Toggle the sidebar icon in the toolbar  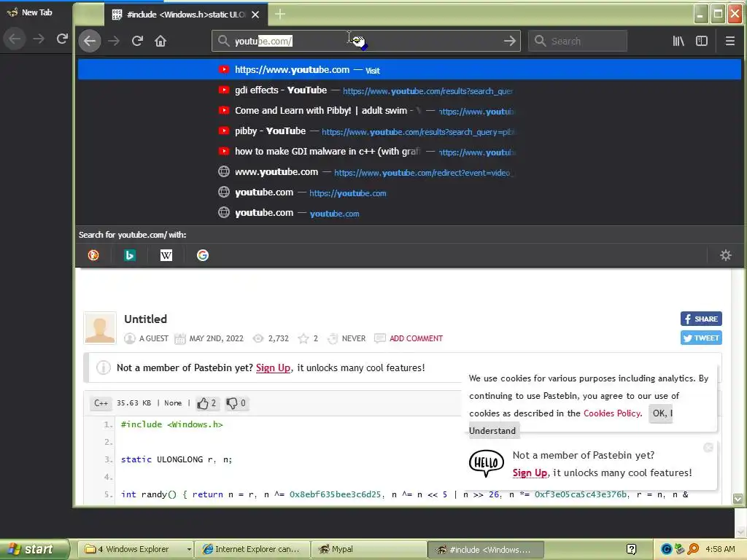[702, 41]
